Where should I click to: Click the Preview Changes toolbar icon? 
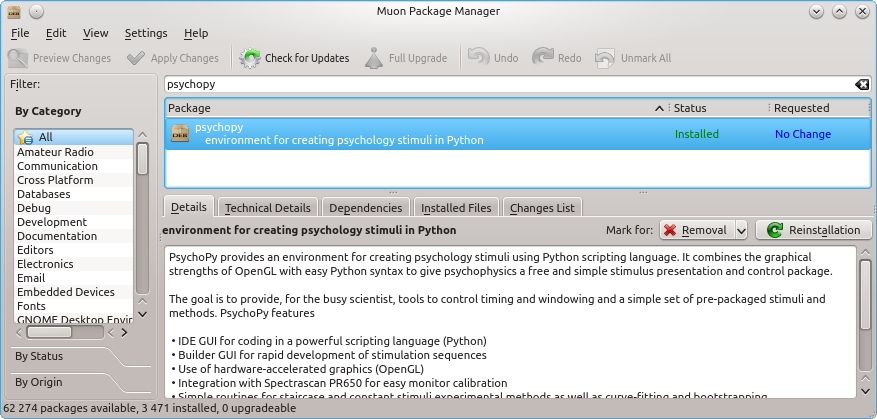(x=18, y=58)
